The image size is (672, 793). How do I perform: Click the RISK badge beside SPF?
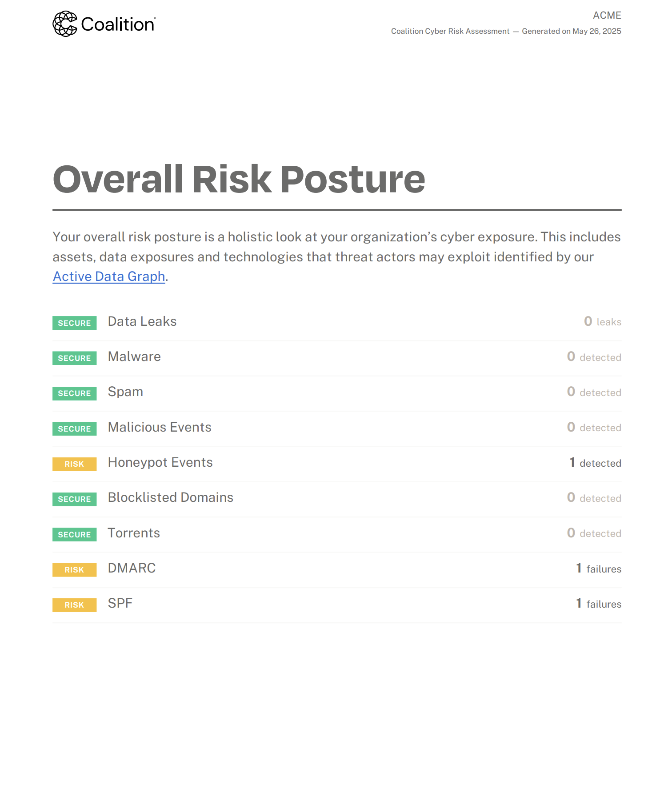click(74, 605)
